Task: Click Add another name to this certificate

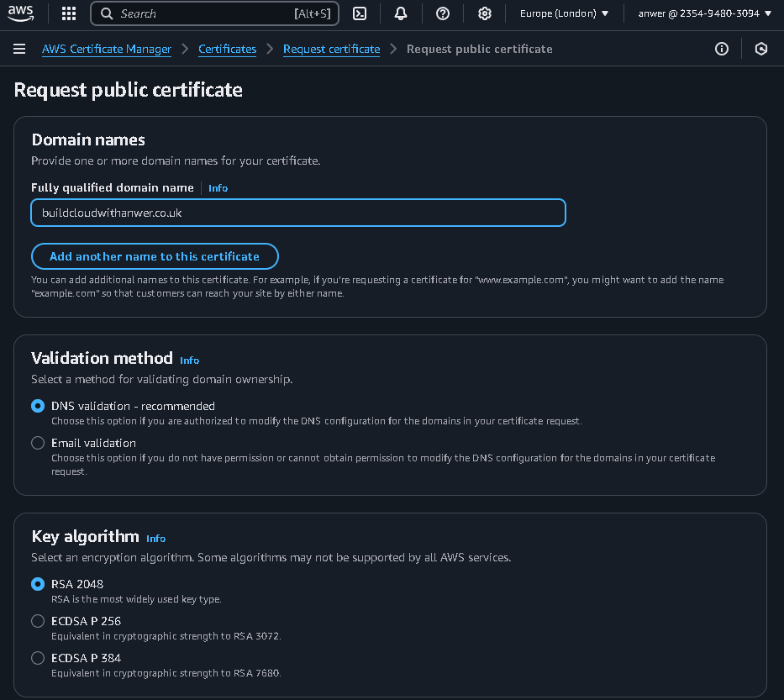Action: 155,256
